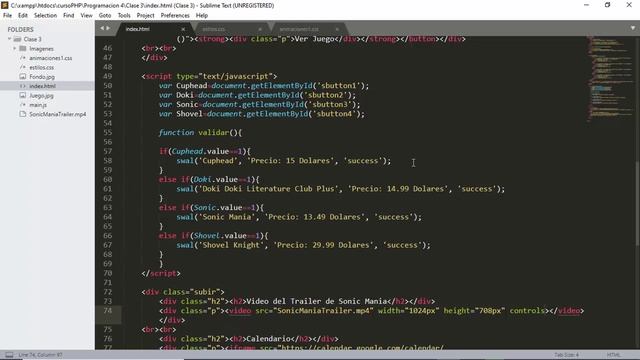The image size is (640, 360).
Task: Click the swal 'Doki Doki Literature Club Plus' line
Action: pyautogui.click(x=341, y=189)
